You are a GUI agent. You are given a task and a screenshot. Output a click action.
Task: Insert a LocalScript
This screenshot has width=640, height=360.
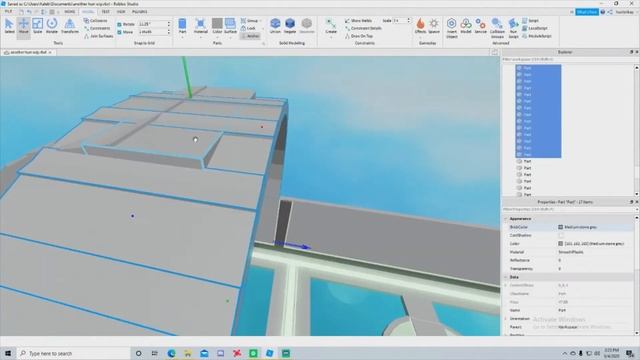535,28
